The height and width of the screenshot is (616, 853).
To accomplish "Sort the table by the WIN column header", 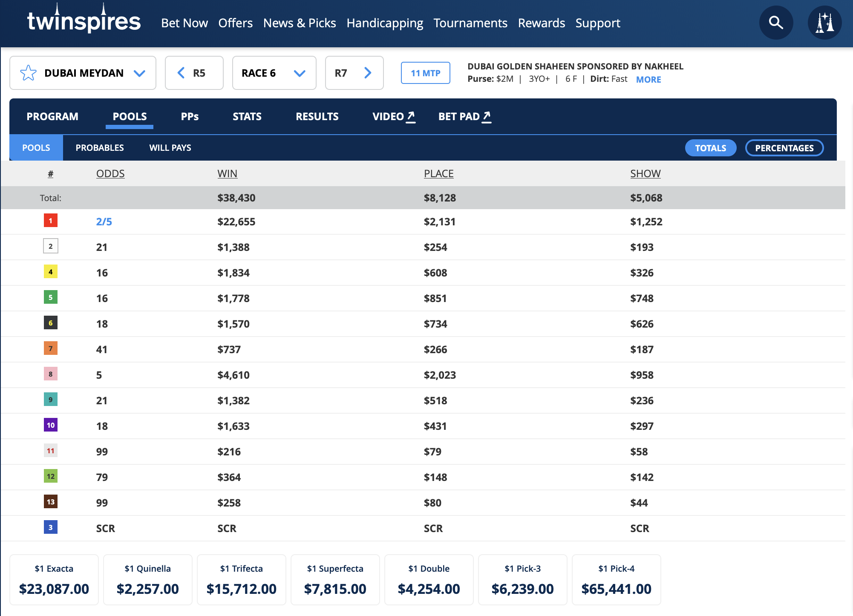I will [x=227, y=173].
